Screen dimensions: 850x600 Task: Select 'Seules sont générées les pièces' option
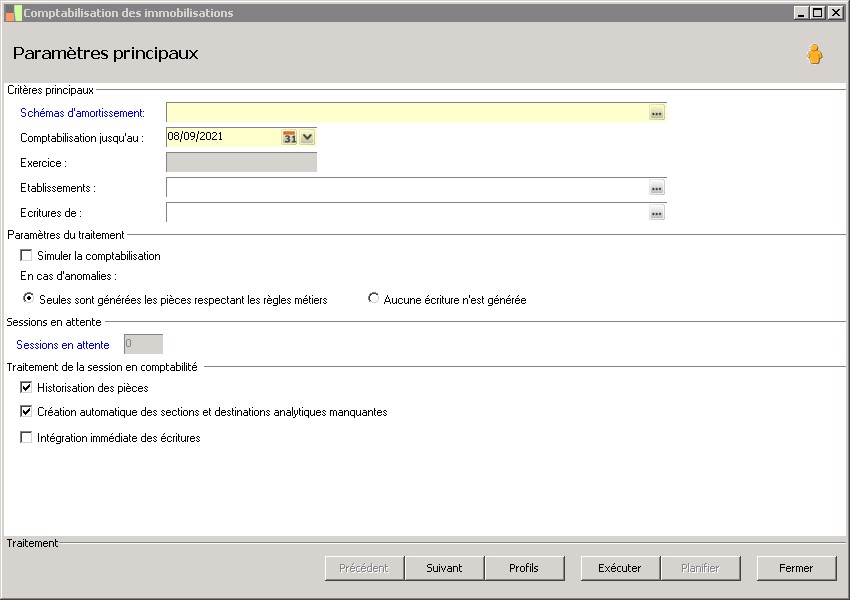[x=29, y=299]
